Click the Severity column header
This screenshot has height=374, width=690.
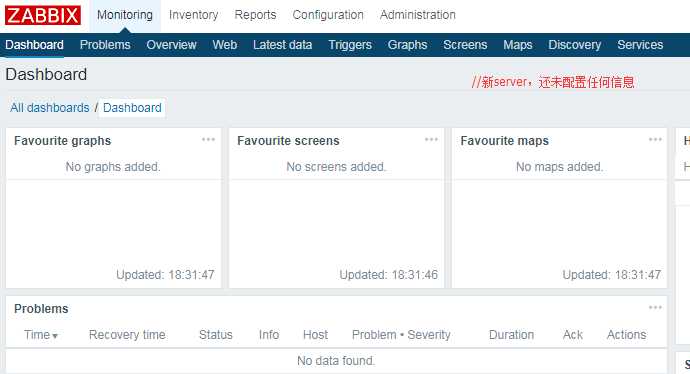click(429, 335)
